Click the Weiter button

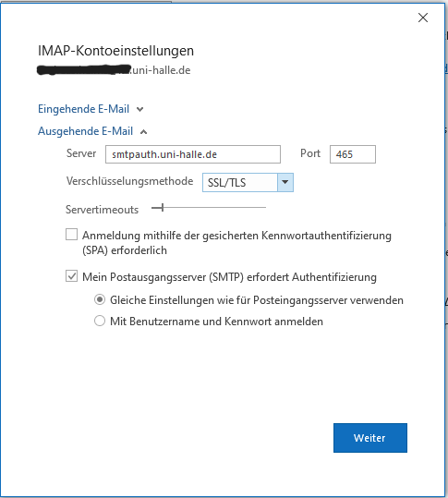click(370, 438)
